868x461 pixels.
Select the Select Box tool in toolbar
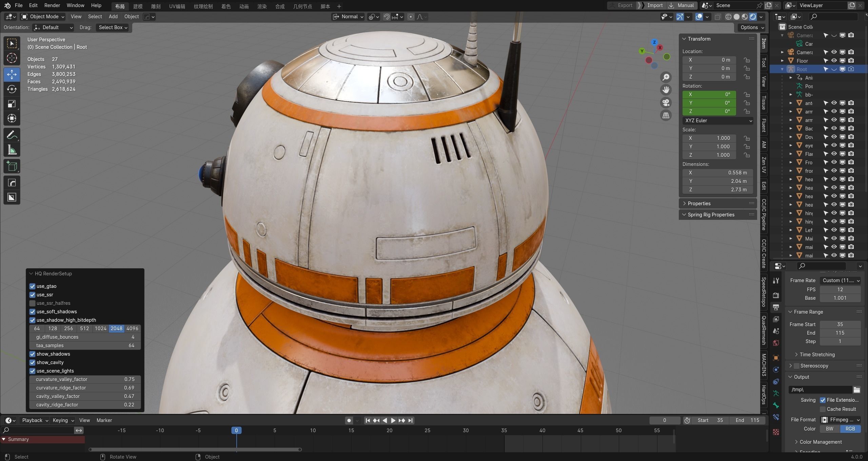tap(12, 43)
